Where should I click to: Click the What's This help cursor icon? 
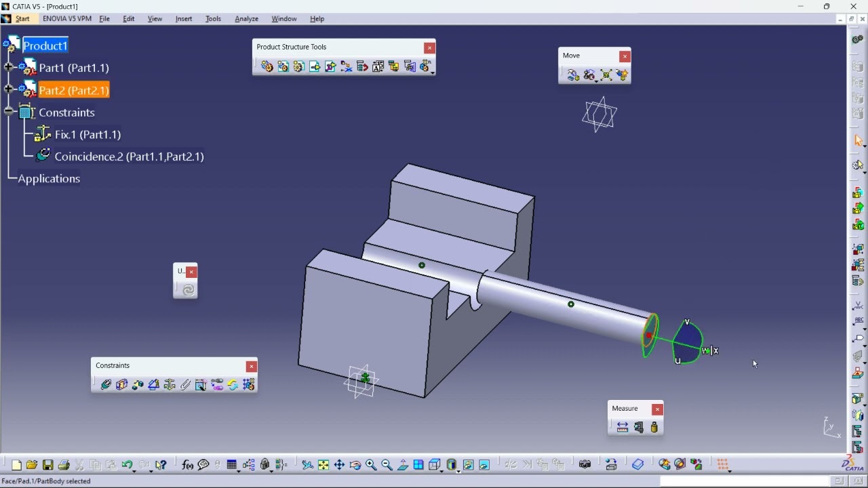[x=161, y=465]
